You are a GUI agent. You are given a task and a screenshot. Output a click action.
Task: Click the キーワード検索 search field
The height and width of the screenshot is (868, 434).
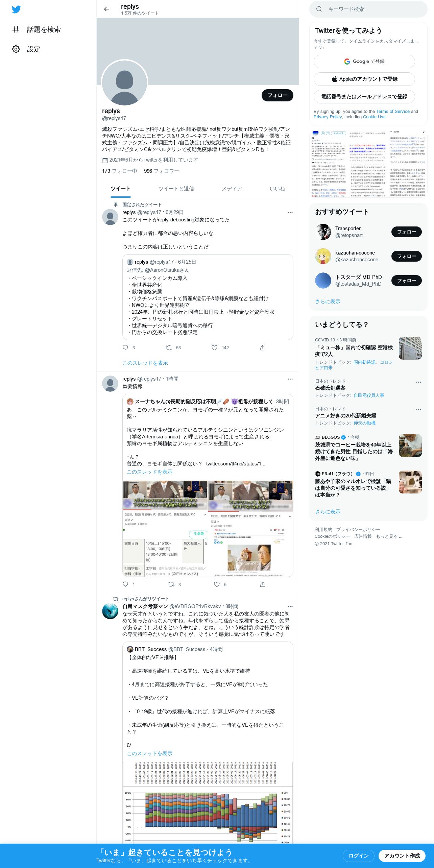[x=368, y=9]
